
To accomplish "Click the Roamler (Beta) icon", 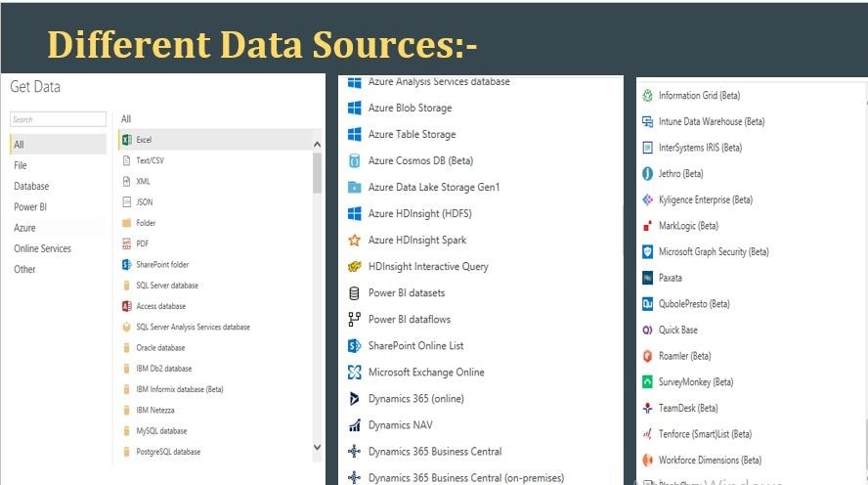I will [x=647, y=356].
